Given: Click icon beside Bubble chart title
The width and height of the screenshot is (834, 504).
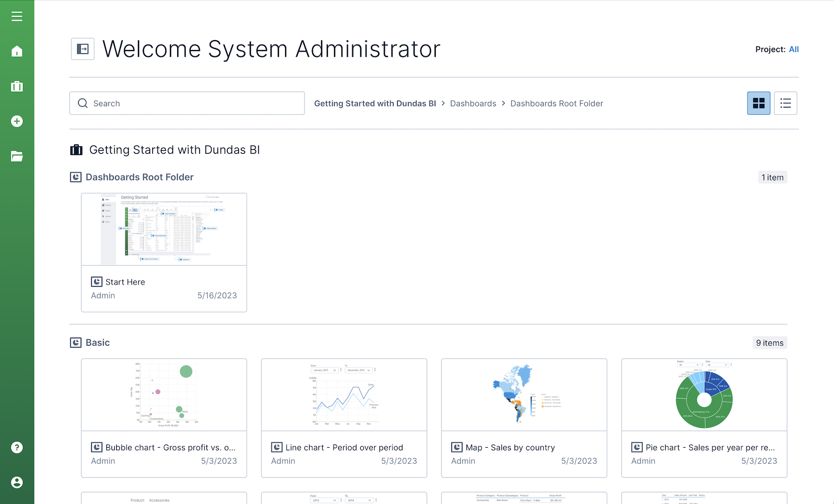Looking at the screenshot, I should pyautogui.click(x=96, y=447).
